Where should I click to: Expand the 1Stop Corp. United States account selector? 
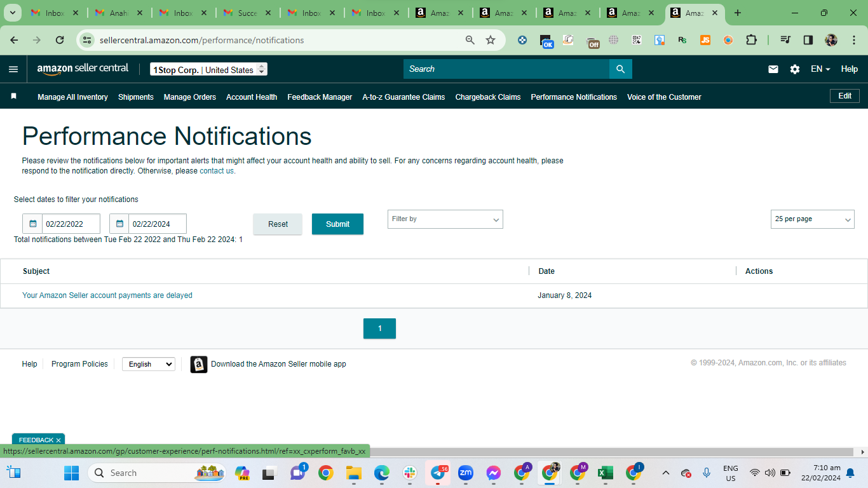coord(208,69)
